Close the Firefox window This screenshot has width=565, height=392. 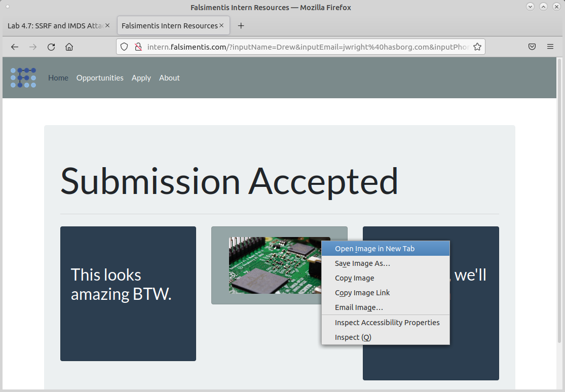pyautogui.click(x=556, y=7)
